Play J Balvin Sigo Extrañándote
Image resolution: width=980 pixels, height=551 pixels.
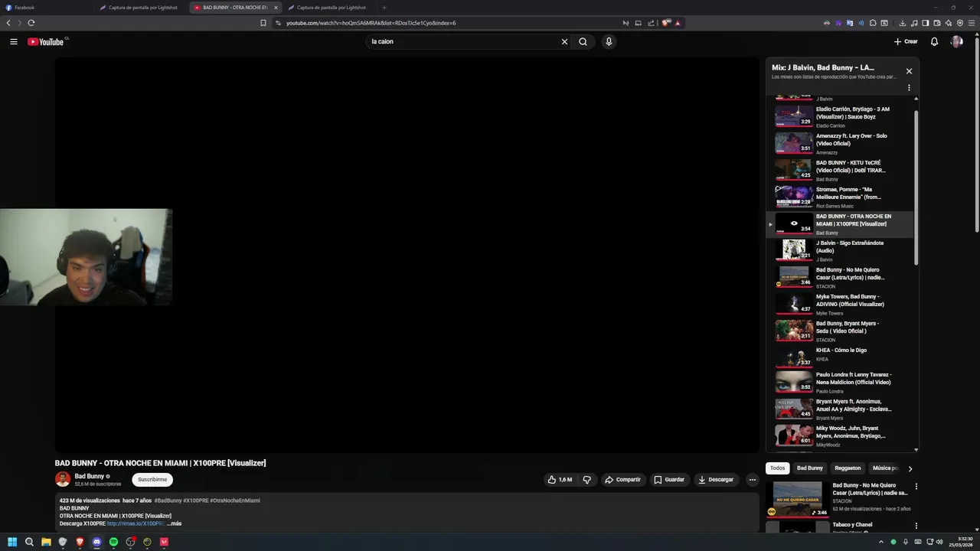click(x=840, y=250)
